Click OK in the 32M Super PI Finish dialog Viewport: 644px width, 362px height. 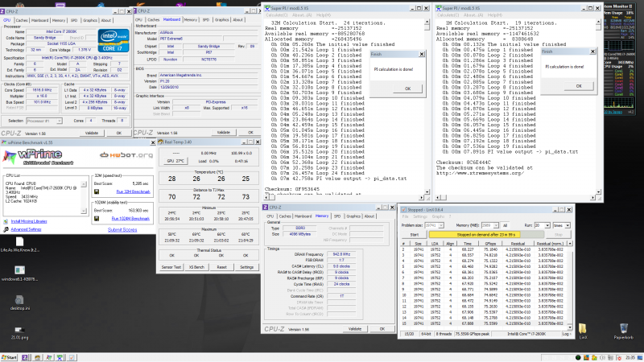click(x=407, y=88)
